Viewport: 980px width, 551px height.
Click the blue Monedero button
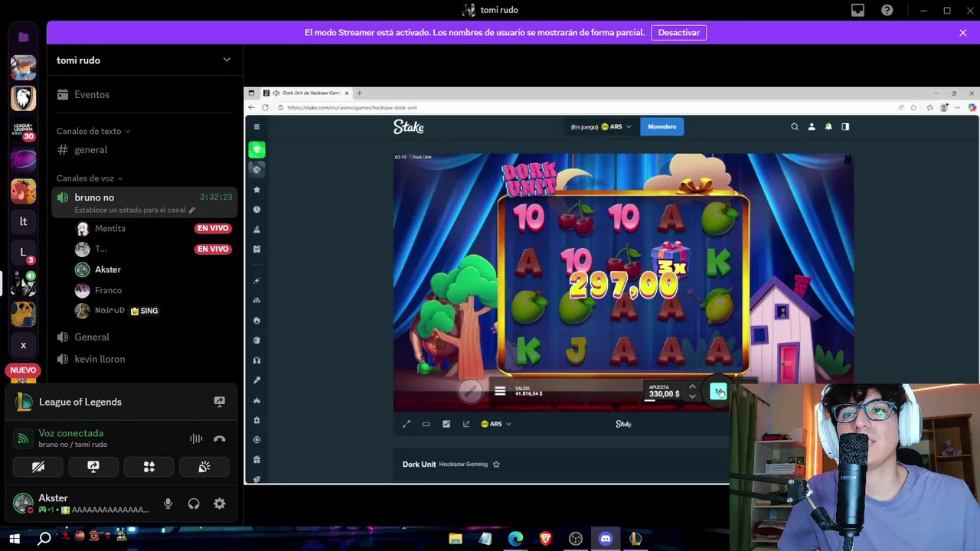click(662, 127)
